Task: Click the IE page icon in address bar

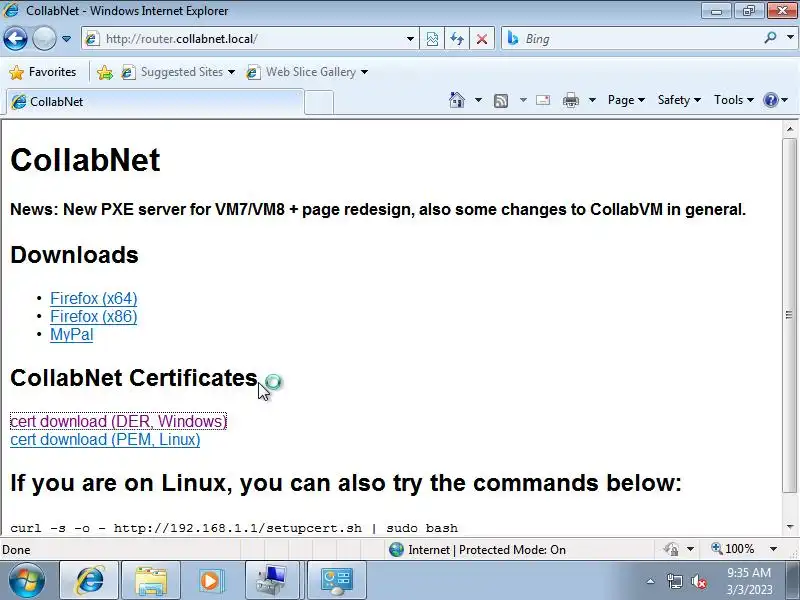Action: pos(92,39)
